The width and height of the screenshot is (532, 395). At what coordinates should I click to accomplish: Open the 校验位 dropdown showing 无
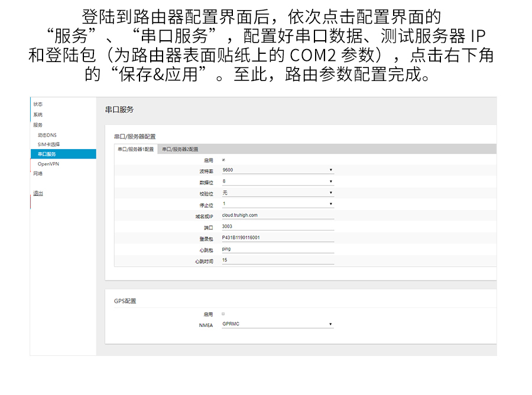click(x=278, y=192)
